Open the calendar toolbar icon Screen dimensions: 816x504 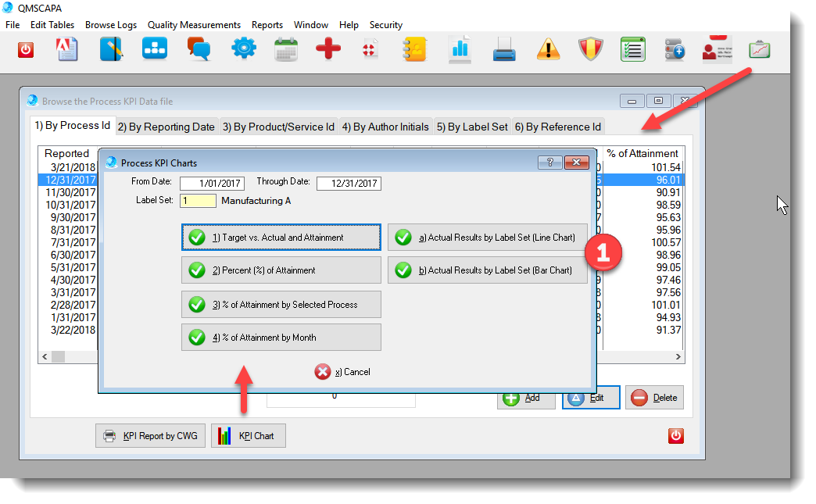coord(286,50)
